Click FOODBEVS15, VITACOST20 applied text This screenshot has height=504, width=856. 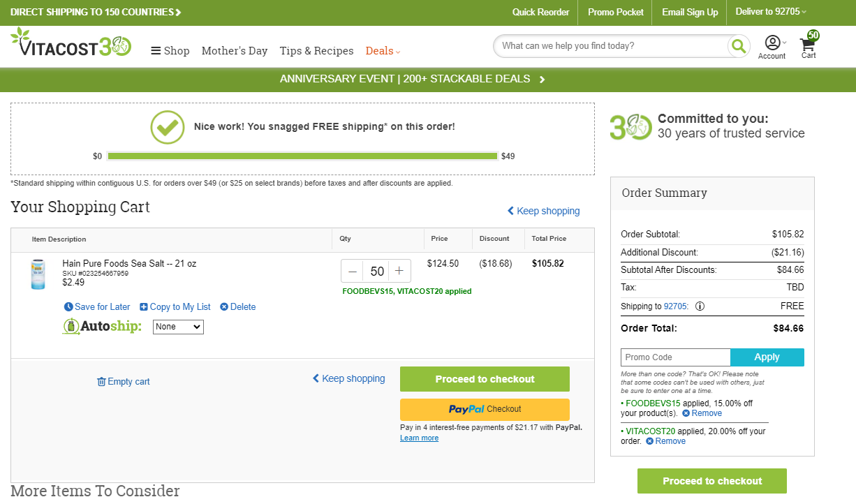[407, 291]
